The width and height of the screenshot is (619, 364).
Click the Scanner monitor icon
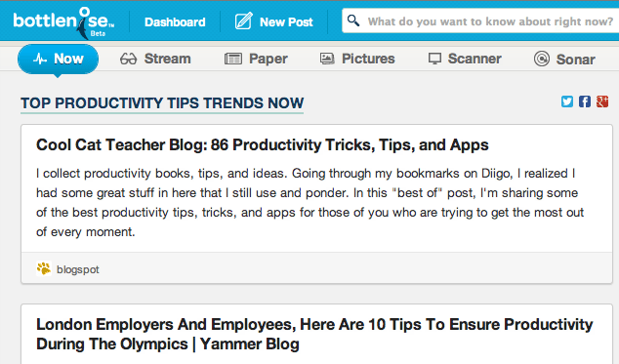pyautogui.click(x=434, y=59)
